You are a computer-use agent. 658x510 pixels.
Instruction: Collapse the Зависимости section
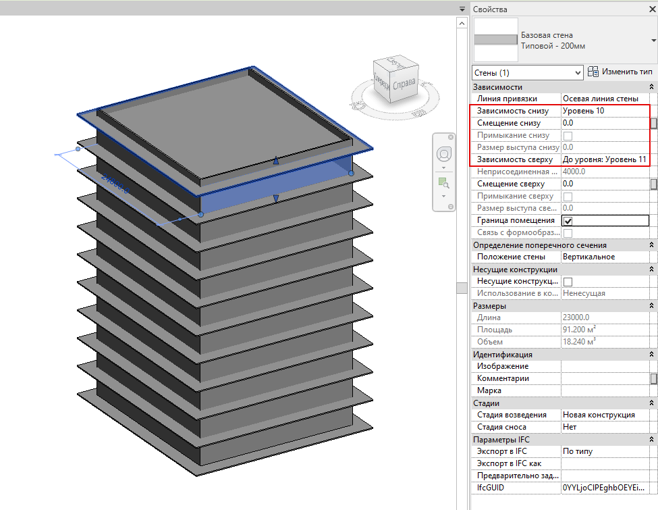651,87
